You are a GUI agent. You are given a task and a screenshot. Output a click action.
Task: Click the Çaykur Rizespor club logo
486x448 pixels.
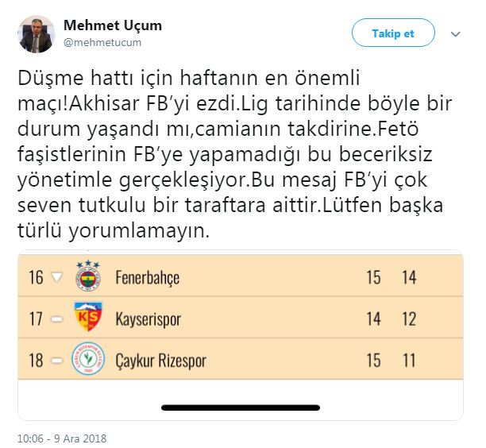click(x=88, y=360)
